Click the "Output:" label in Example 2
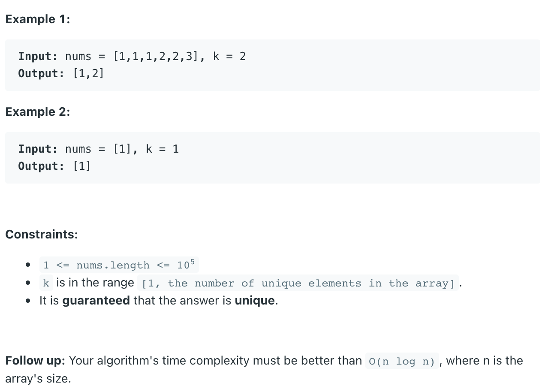This screenshot has width=548, height=392. 41,166
